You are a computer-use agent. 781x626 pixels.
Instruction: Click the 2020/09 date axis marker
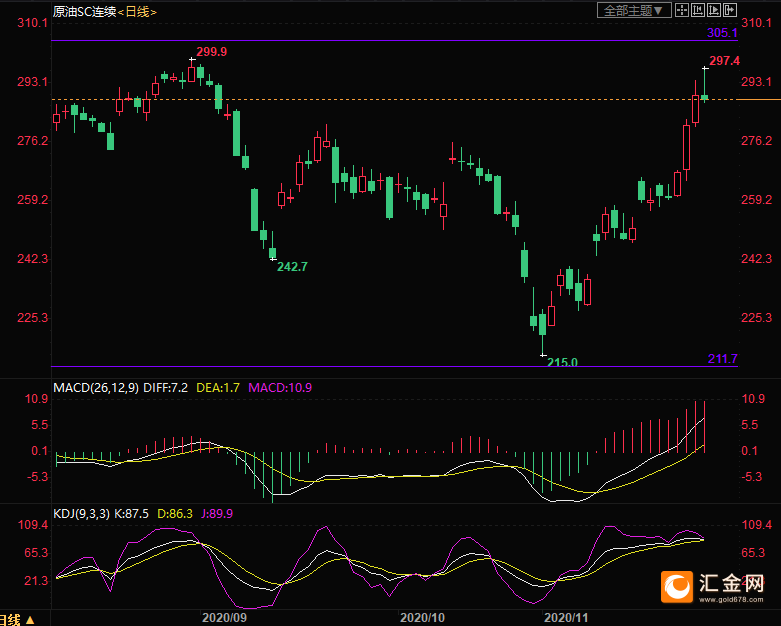pyautogui.click(x=224, y=618)
